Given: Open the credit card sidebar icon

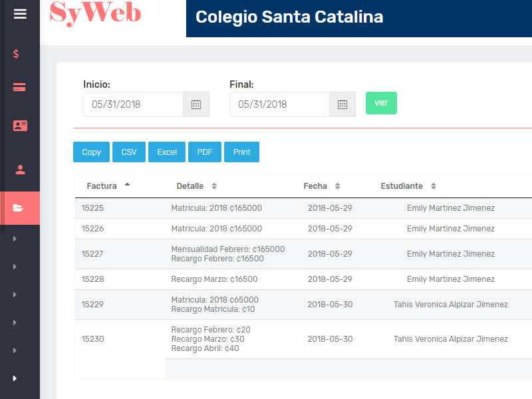Looking at the screenshot, I should 19,87.
